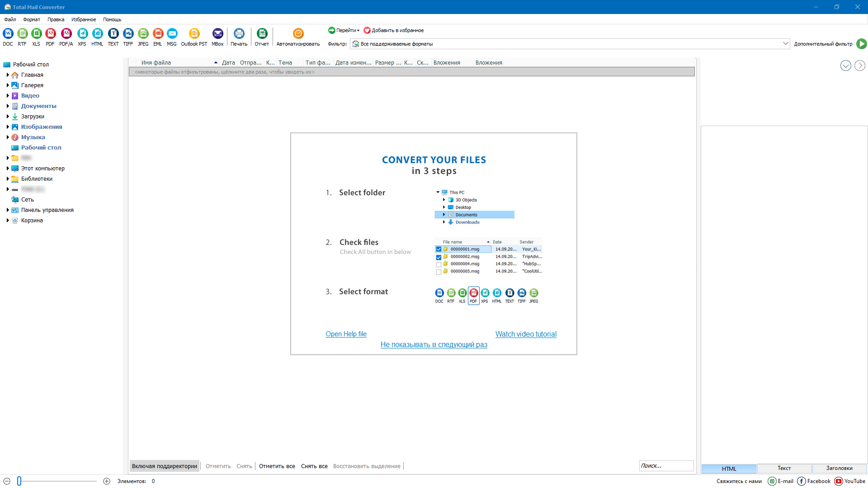
Task: Open the Фильтр formats dropdown
Action: [x=785, y=44]
